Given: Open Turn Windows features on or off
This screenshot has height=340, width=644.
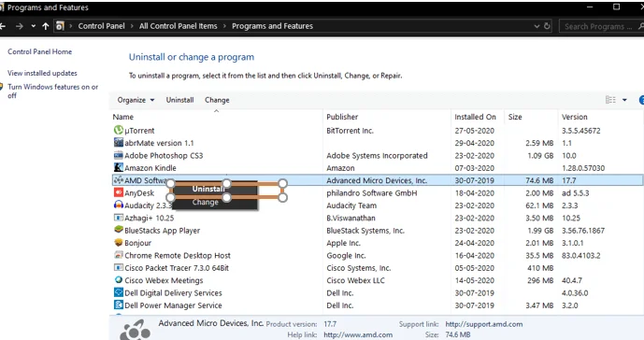Looking at the screenshot, I should (x=52, y=92).
